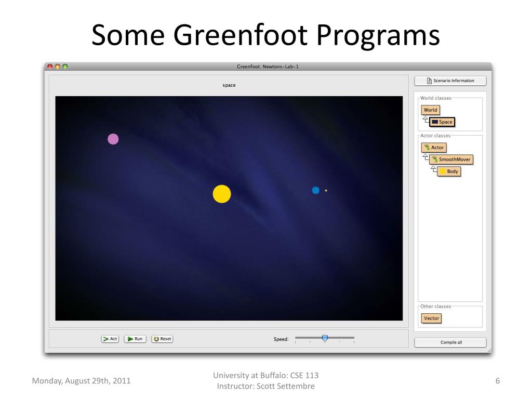This screenshot has height=399, width=532.
Task: Zoom the window with green button
Action: 65,66
